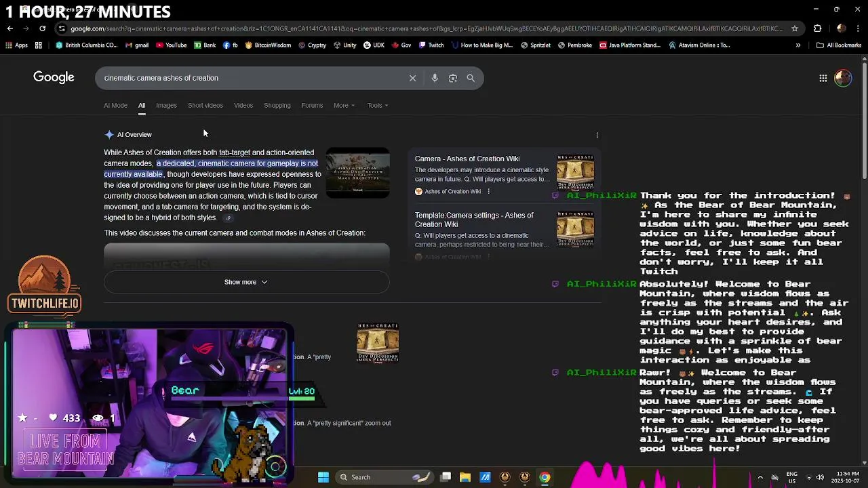The image size is (868, 488).
Task: Switch to the Videos tab
Action: (x=243, y=105)
